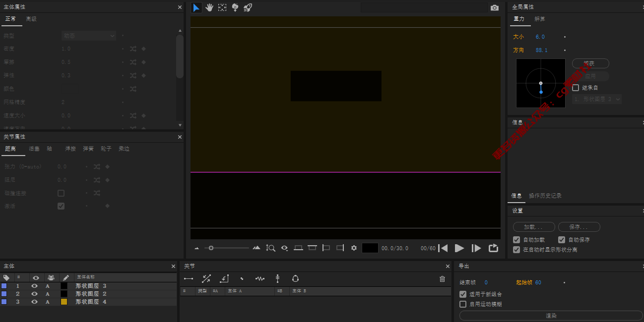Select the balloon-shaped tool in viewport toolbar

click(x=235, y=7)
